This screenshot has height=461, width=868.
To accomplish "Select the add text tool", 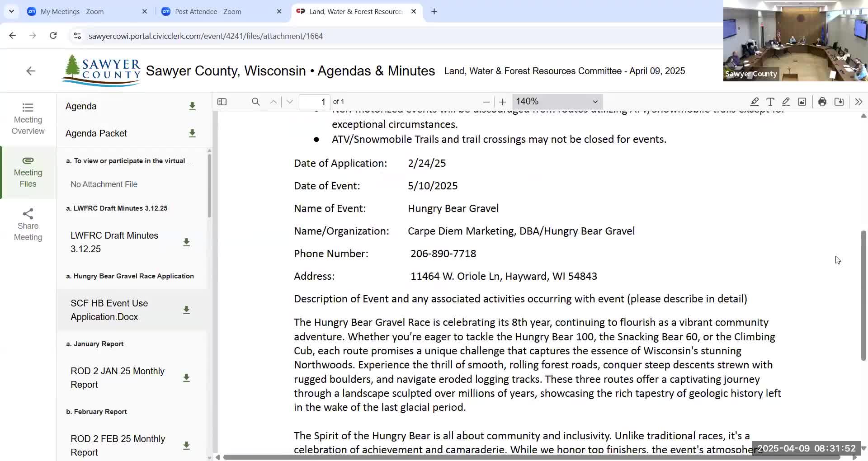I will pyautogui.click(x=770, y=102).
